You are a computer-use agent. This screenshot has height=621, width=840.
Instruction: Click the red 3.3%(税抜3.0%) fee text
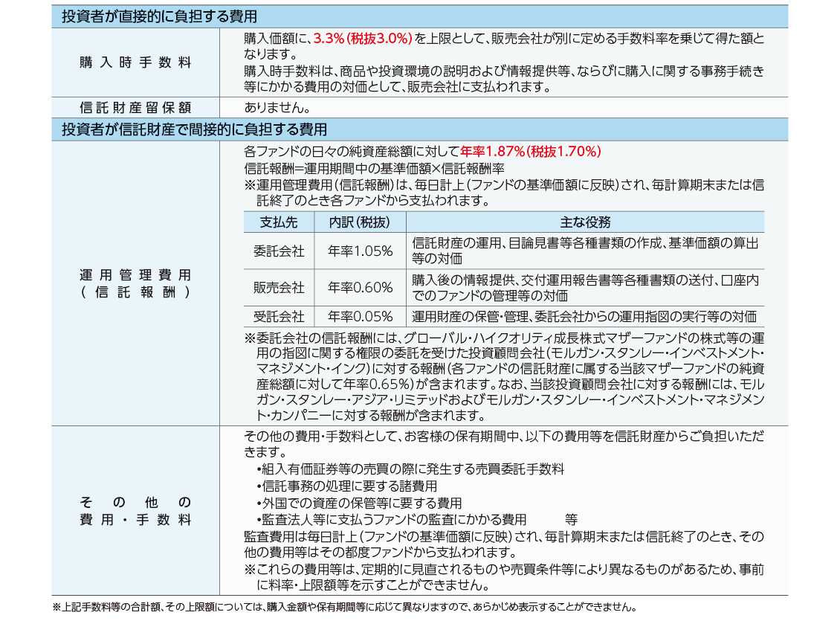tap(362, 39)
